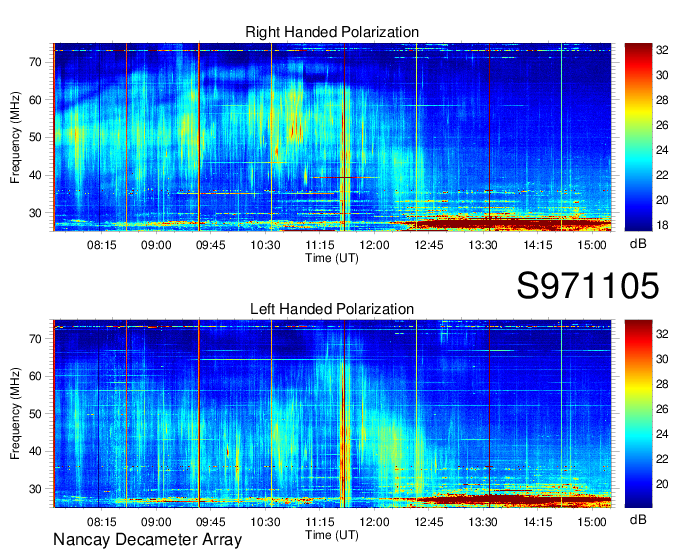
Task: Click the 28 value on the Right Handed colorbar
Action: pos(662,100)
